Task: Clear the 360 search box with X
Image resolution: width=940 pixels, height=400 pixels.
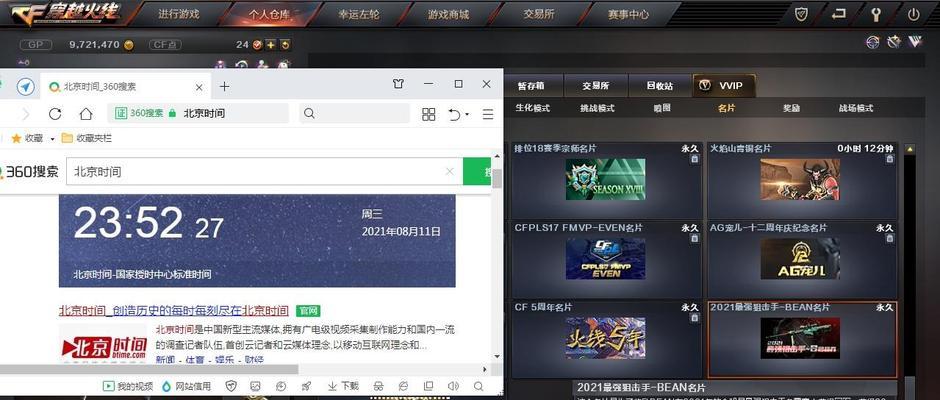Action: tap(450, 172)
